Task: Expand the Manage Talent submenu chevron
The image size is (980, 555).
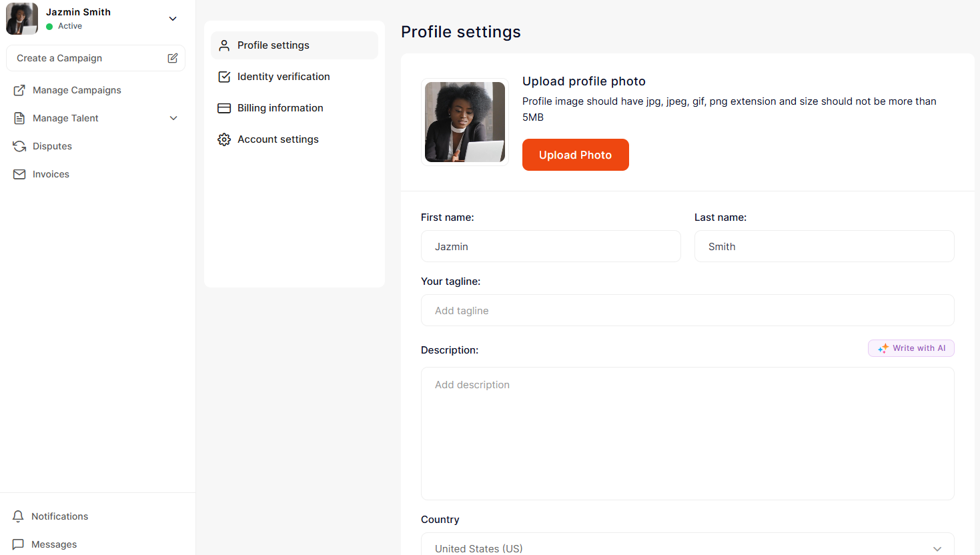Action: [173, 118]
